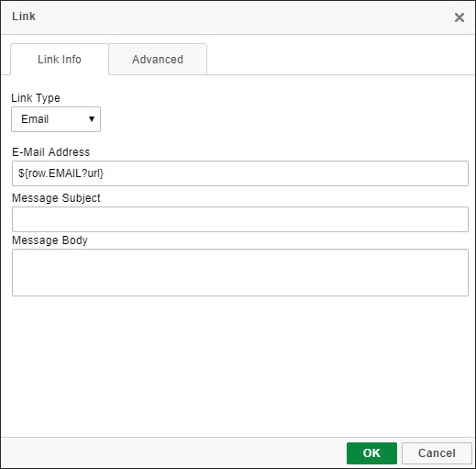Image resolution: width=476 pixels, height=469 pixels.
Task: Click the Message Subject label
Action: pyautogui.click(x=56, y=198)
